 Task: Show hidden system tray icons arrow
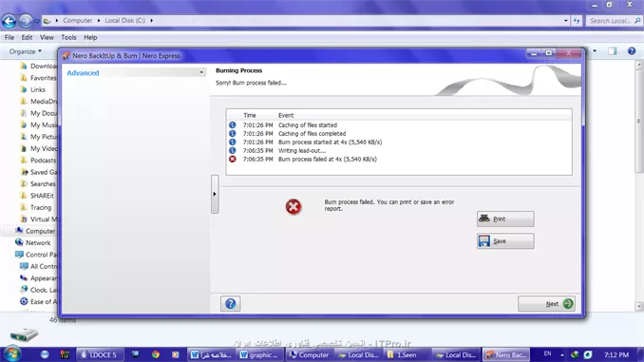[562, 354]
